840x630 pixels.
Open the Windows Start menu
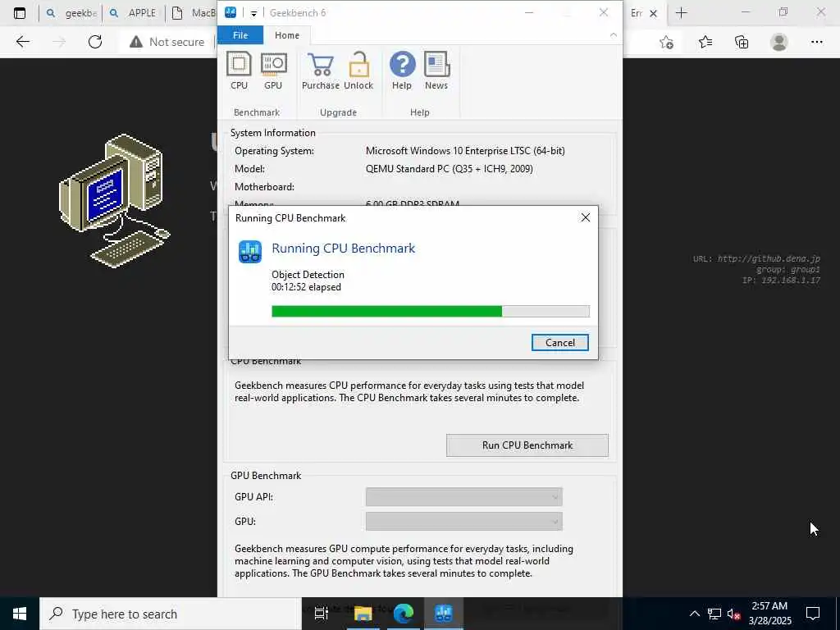(20, 614)
